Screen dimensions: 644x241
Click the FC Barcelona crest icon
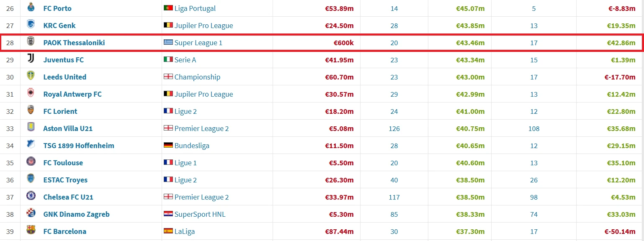click(x=31, y=231)
